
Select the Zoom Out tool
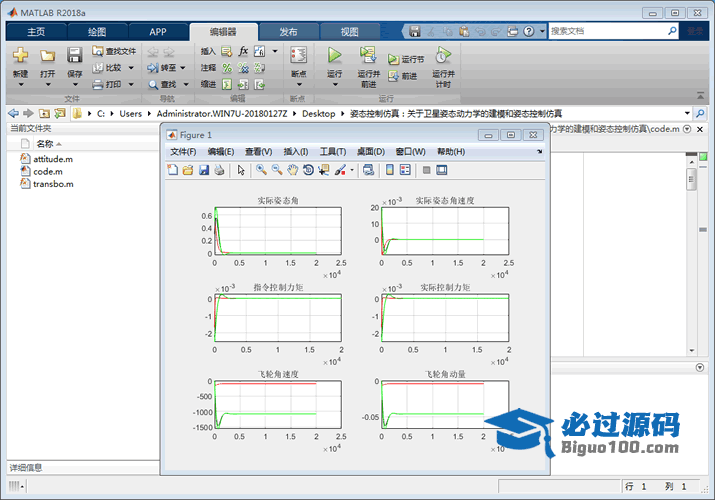277,170
